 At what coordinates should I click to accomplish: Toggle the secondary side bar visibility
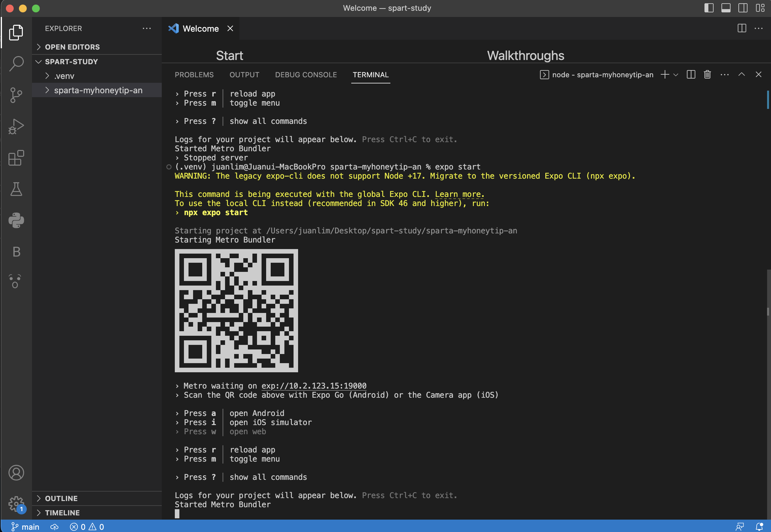[x=743, y=8]
